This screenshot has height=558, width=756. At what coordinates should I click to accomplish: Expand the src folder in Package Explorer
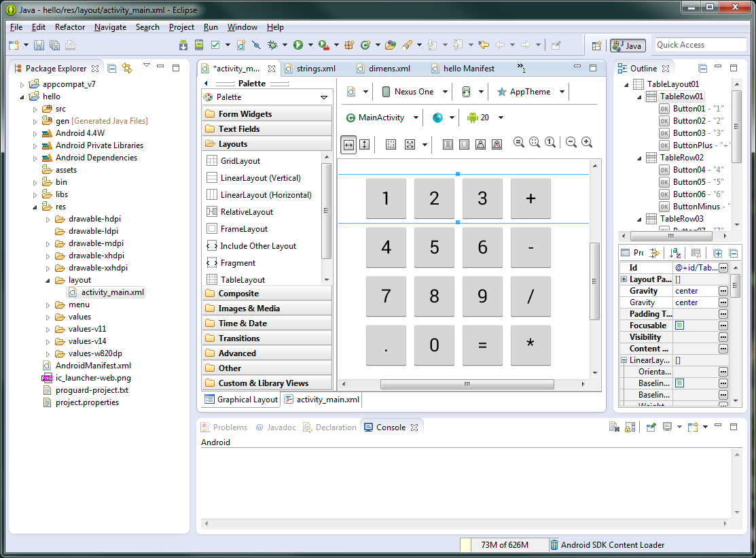coord(35,109)
